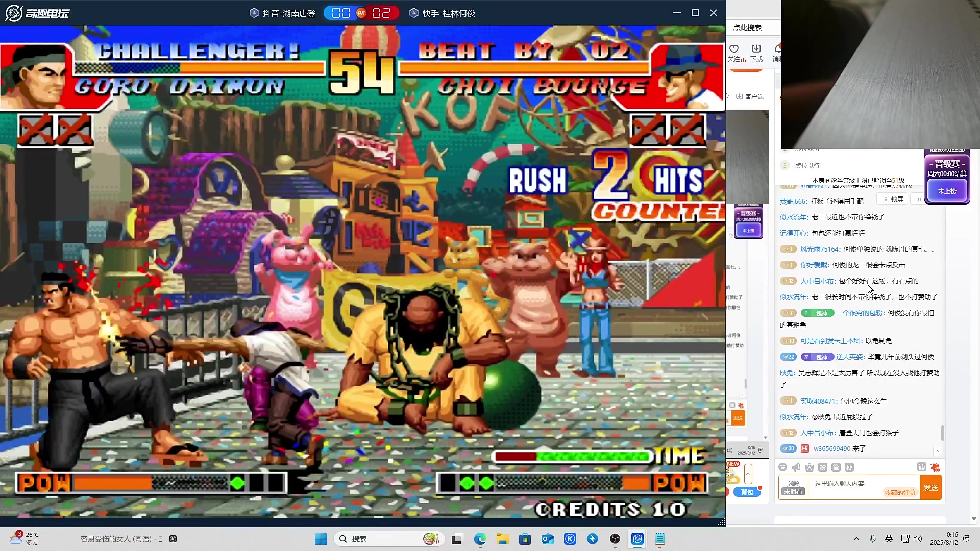
Task: Open the active blue circular app on taskbar
Action: pos(638,539)
